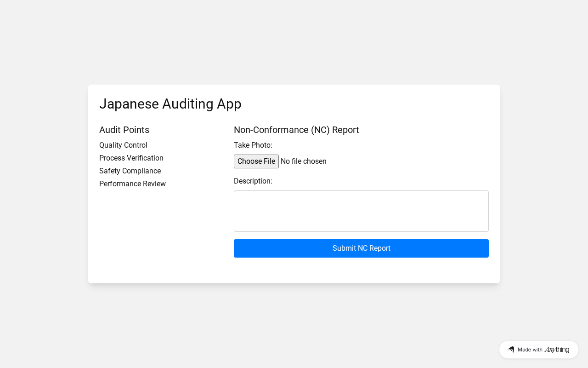This screenshot has width=588, height=368.
Task: Click the word 'Auditing' in the title
Action: [188, 104]
